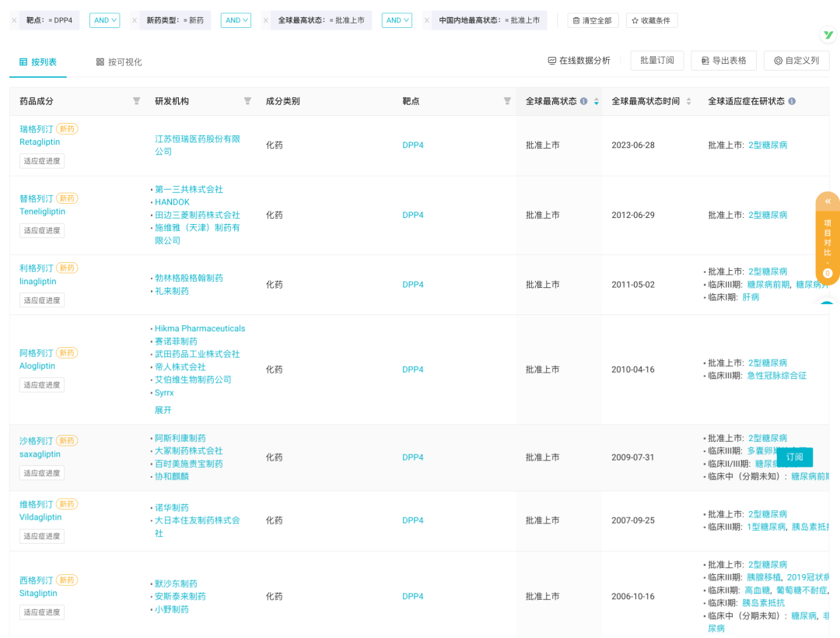
Task: Open the first AND operator dropdown
Action: tap(104, 20)
